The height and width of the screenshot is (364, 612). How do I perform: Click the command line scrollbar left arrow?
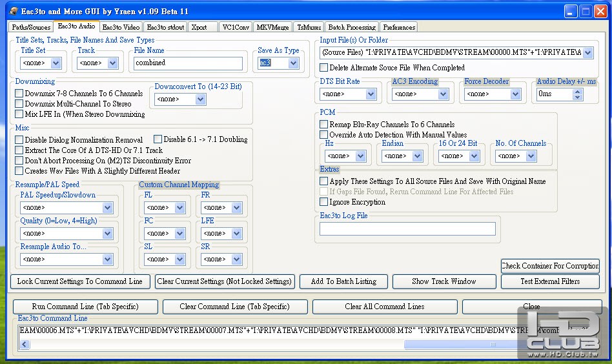(24, 344)
